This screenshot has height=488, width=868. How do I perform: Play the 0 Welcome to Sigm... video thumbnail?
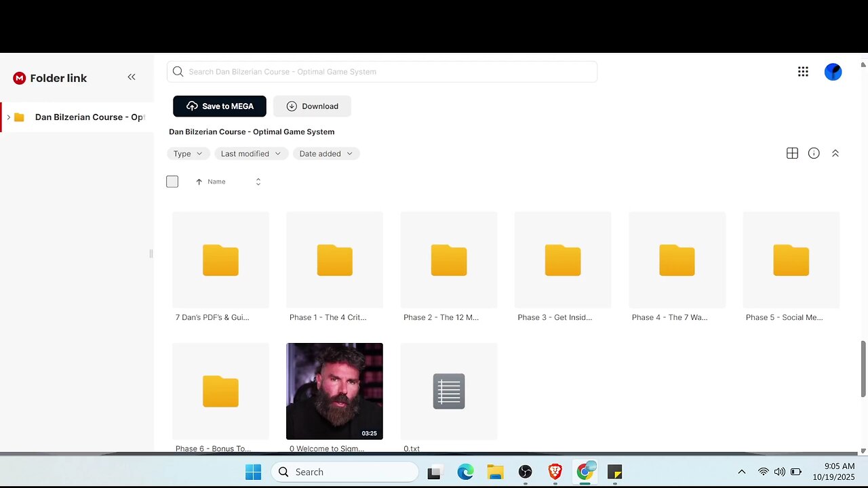tap(334, 391)
